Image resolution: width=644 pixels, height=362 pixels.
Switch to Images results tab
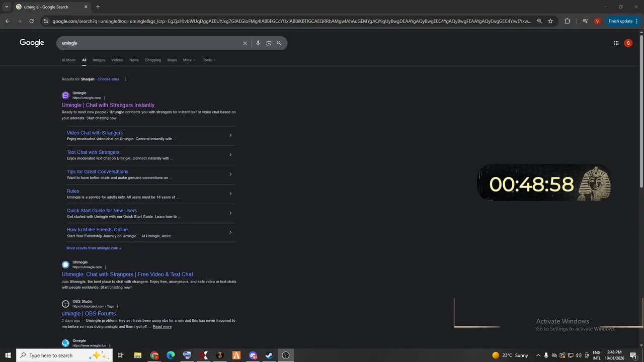(99, 60)
